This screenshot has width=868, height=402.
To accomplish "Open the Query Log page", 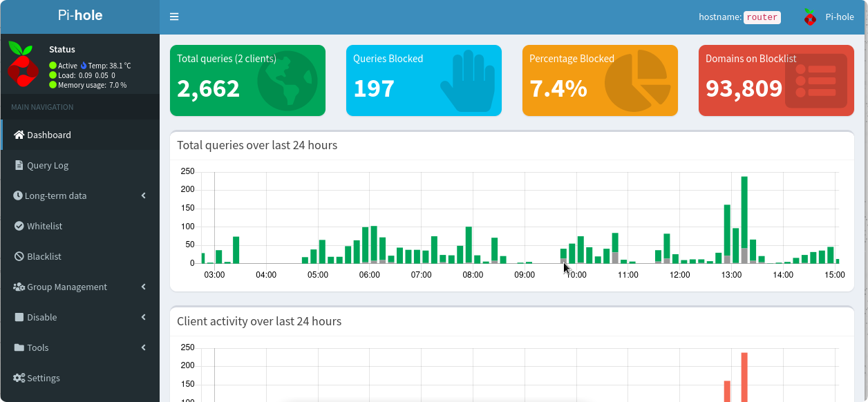I will [80, 165].
